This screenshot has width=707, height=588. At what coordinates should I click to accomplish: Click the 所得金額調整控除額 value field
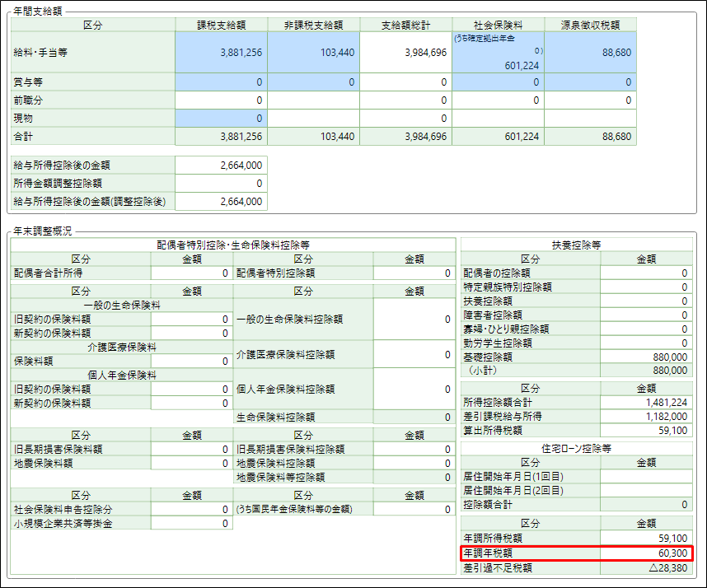coord(221,184)
